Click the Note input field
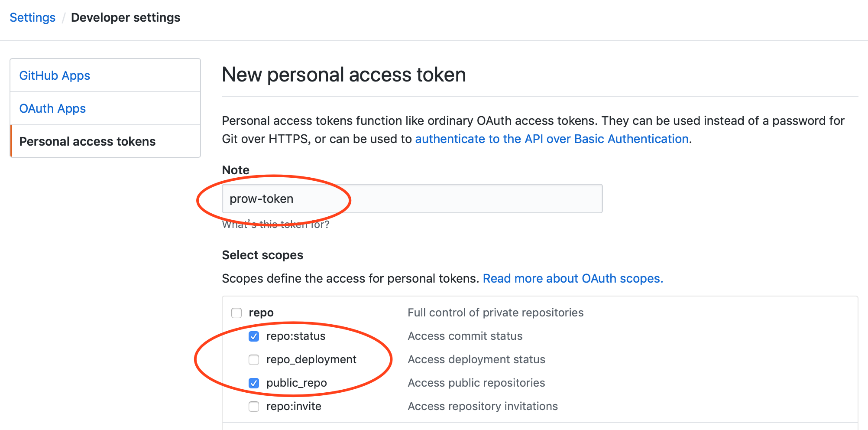Image resolution: width=868 pixels, height=430 pixels. tap(411, 199)
